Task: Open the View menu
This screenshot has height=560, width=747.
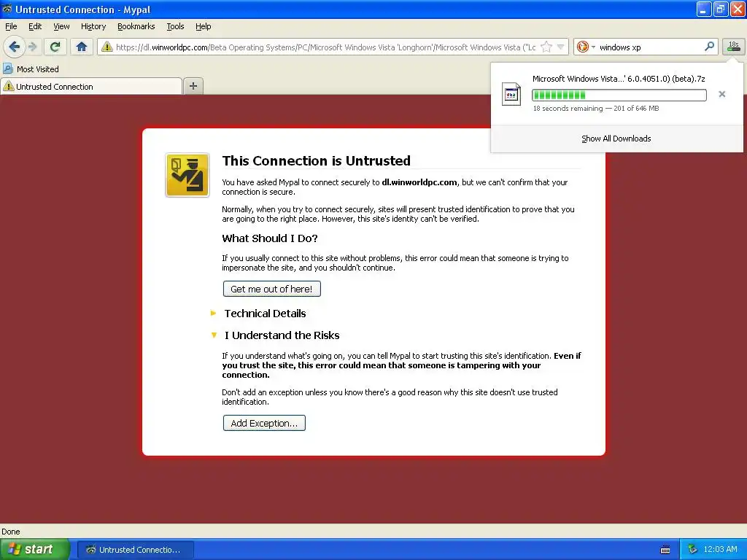Action: click(61, 26)
